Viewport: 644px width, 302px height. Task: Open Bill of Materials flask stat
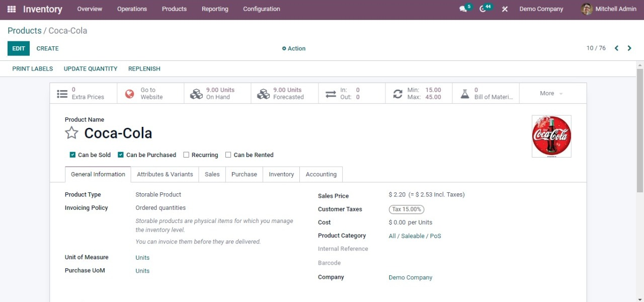coord(486,93)
